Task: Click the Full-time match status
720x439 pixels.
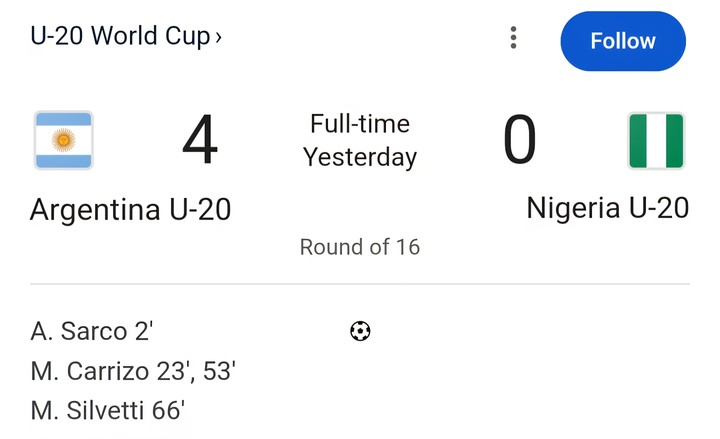Action: (x=360, y=124)
